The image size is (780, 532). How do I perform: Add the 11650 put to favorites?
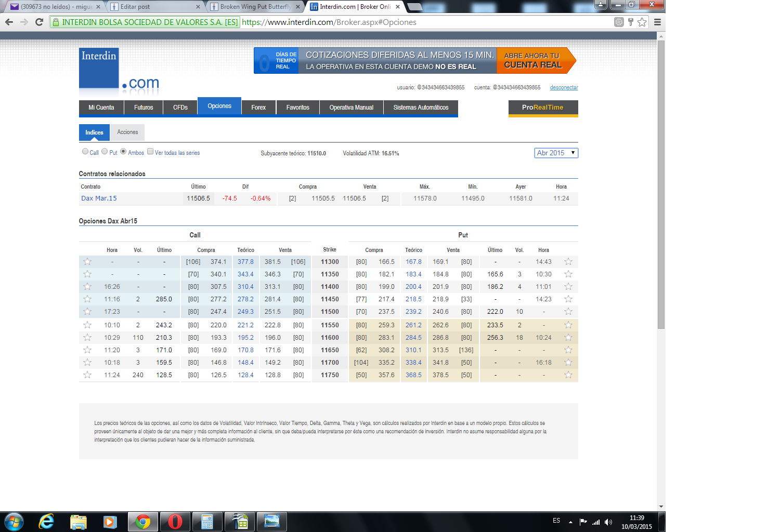point(568,350)
